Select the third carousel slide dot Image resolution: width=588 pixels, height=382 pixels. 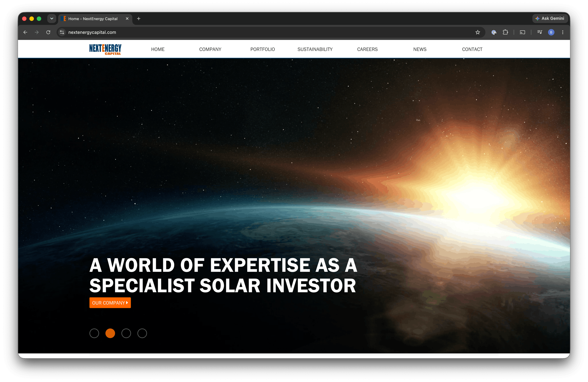click(126, 333)
